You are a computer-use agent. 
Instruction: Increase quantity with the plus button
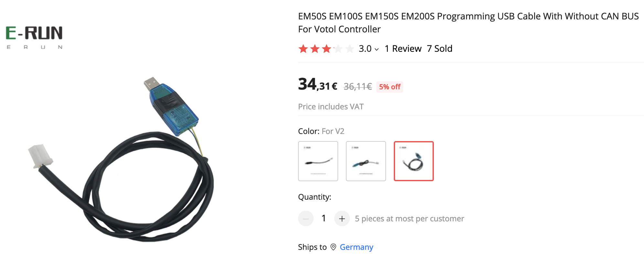click(x=342, y=219)
